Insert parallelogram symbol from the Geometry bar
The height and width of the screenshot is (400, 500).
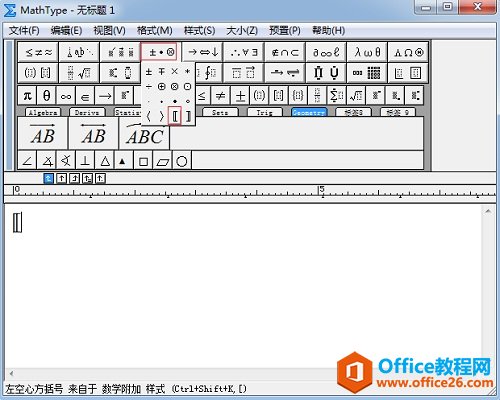tap(163, 161)
